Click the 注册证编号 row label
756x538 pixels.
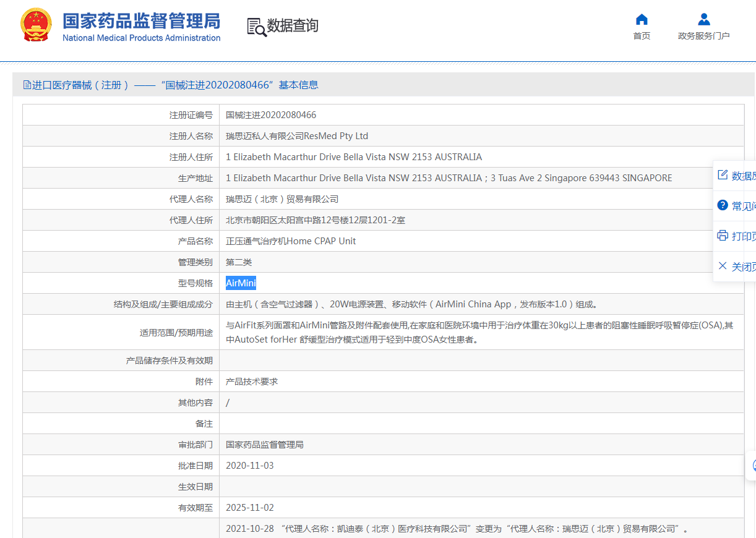click(191, 115)
